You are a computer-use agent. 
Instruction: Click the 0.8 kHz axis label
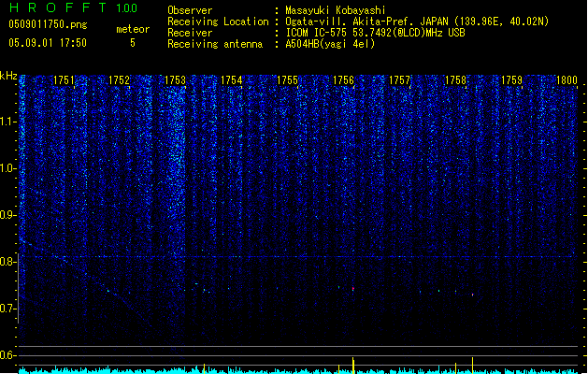pos(8,262)
